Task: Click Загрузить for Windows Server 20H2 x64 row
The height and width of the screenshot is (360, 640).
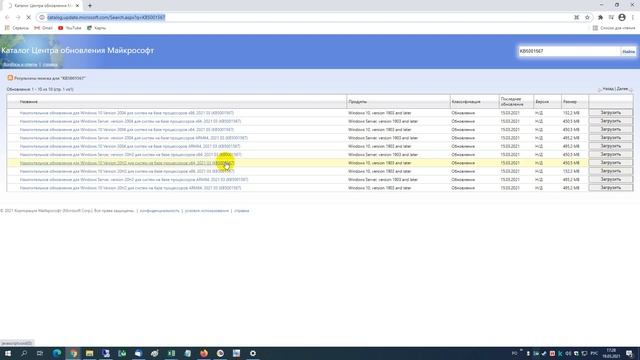Action: click(611, 155)
